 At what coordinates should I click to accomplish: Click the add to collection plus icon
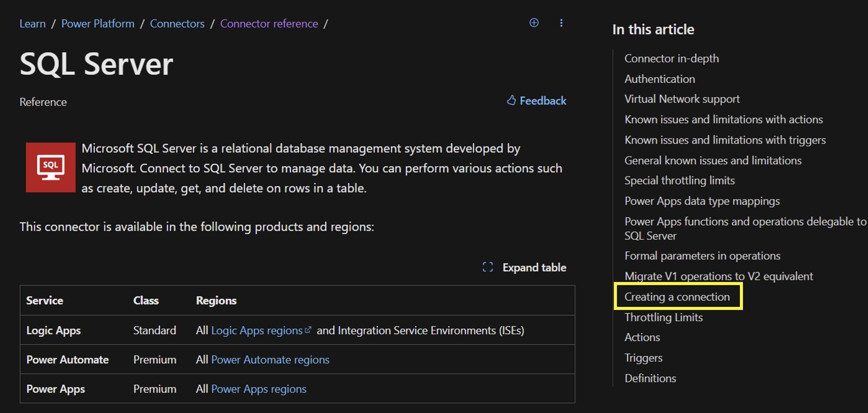coord(534,23)
